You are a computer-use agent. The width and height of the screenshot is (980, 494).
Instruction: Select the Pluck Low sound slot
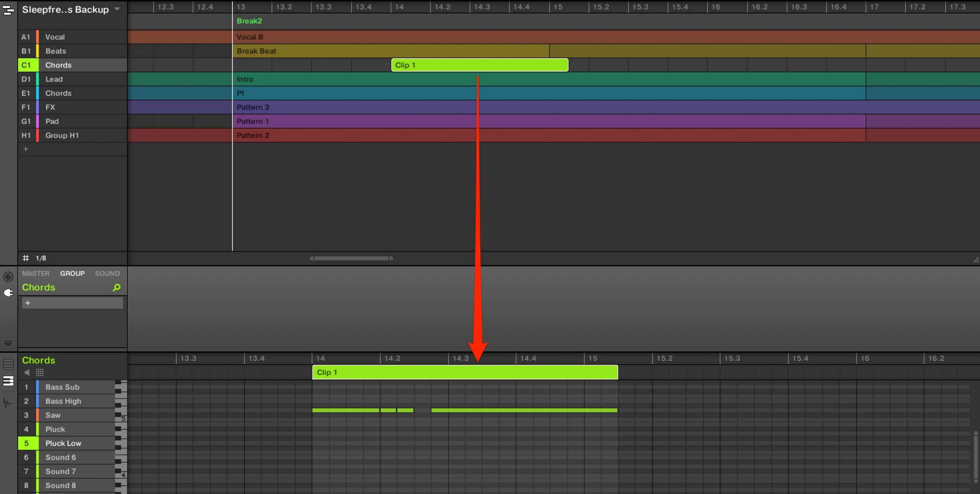pos(67,443)
